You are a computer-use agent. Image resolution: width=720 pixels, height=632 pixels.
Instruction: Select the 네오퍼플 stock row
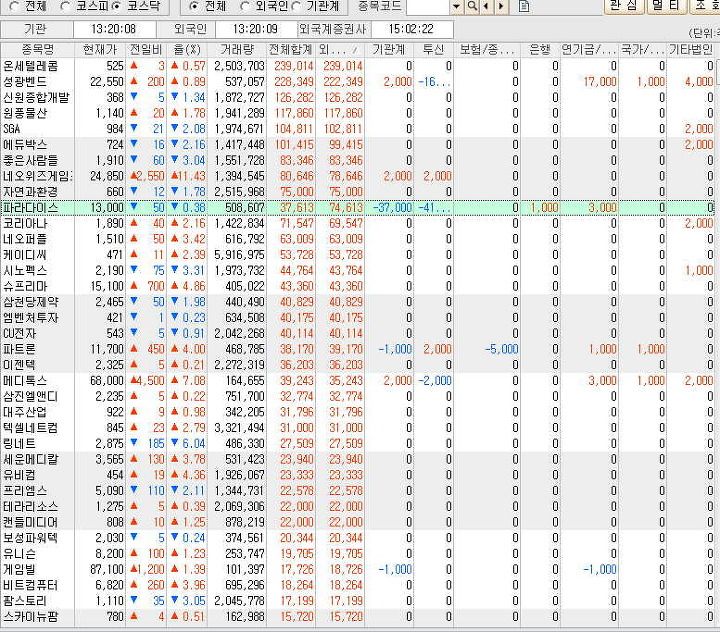click(x=358, y=239)
